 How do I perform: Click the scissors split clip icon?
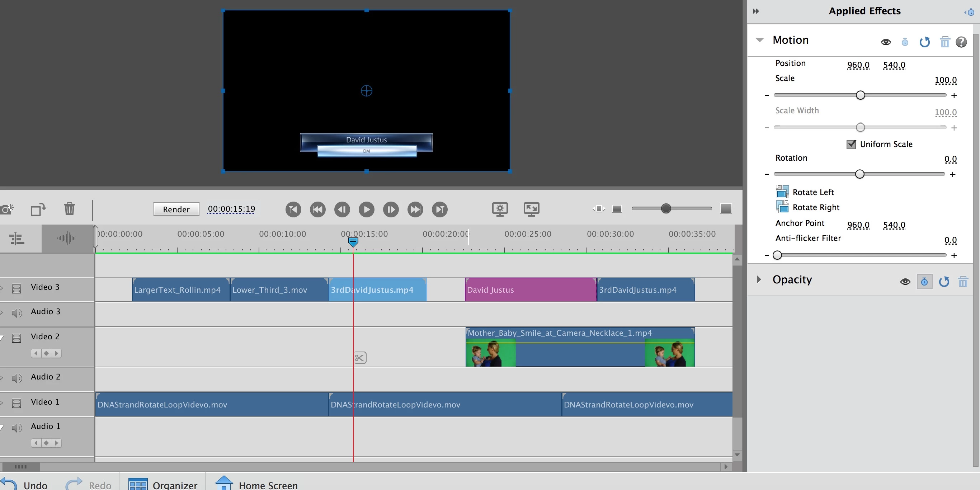pyautogui.click(x=360, y=358)
